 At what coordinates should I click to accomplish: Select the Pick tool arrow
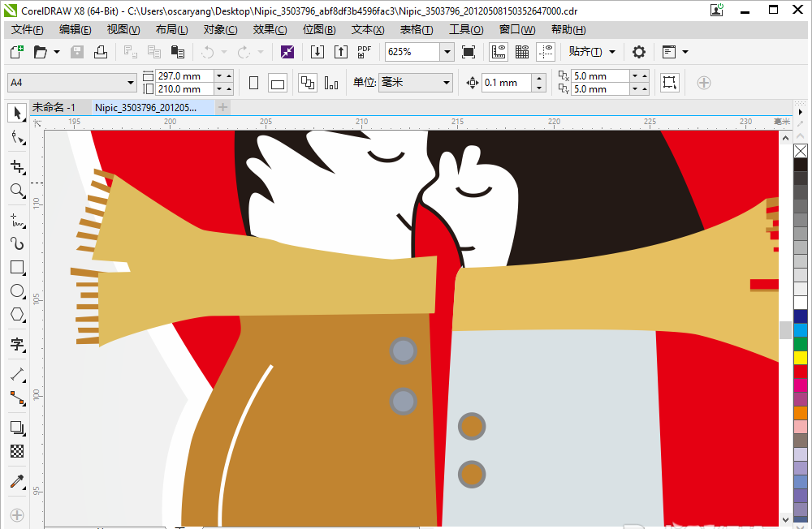(x=17, y=113)
